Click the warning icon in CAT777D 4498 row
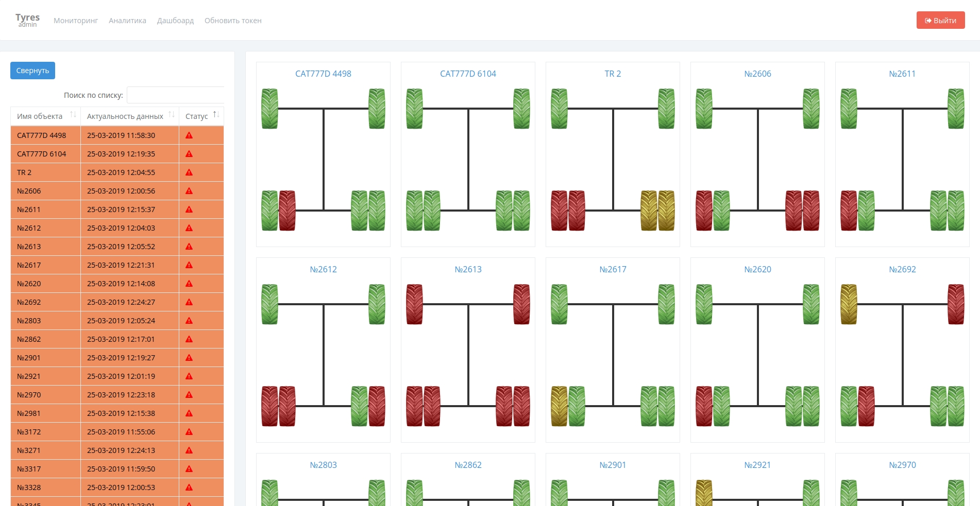This screenshot has height=506, width=980. 189,135
